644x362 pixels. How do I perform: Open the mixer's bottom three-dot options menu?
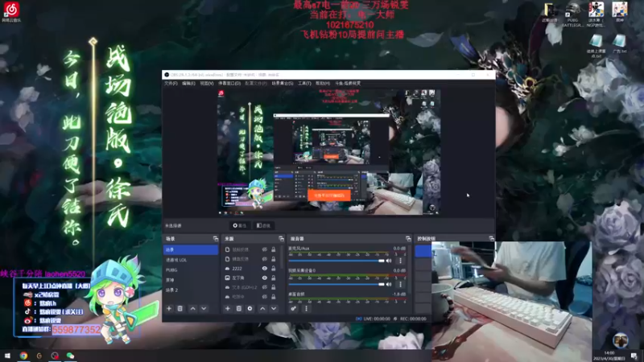tap(306, 309)
